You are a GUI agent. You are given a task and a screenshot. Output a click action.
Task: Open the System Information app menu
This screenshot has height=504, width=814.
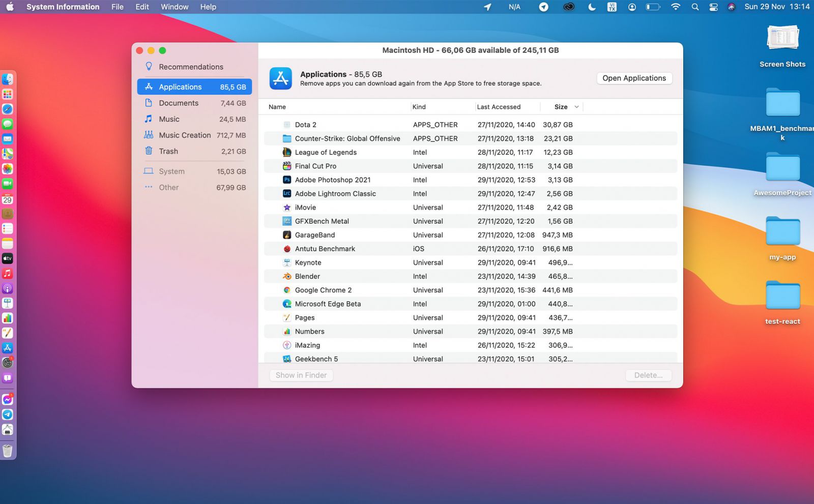pyautogui.click(x=63, y=7)
